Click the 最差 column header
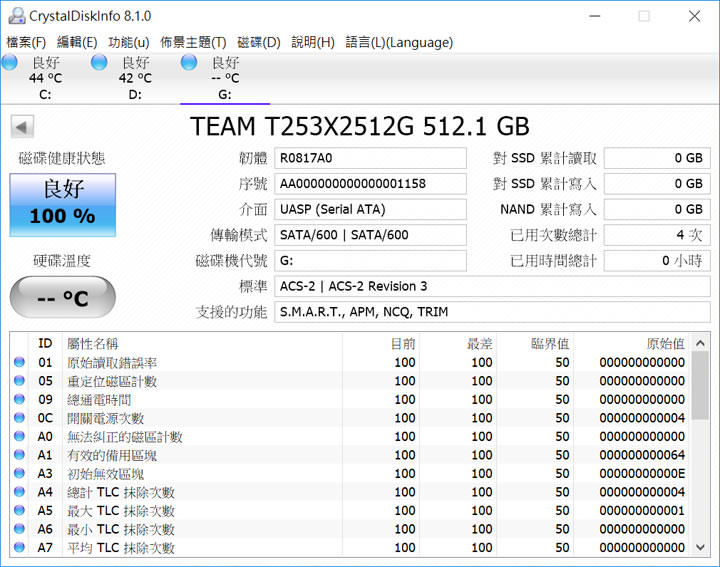The width and height of the screenshot is (720, 567). tap(458, 343)
